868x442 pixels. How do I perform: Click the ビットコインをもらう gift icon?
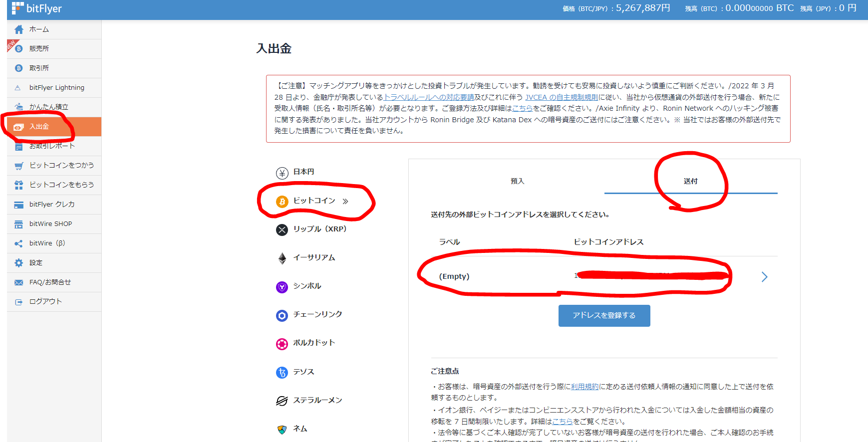tap(19, 185)
